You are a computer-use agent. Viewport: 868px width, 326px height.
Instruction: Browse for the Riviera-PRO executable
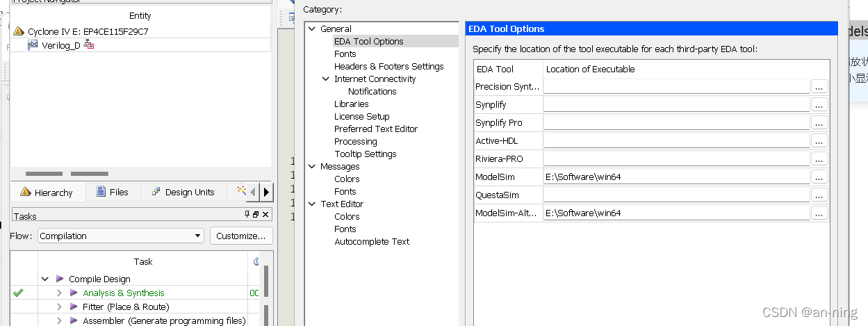(820, 158)
